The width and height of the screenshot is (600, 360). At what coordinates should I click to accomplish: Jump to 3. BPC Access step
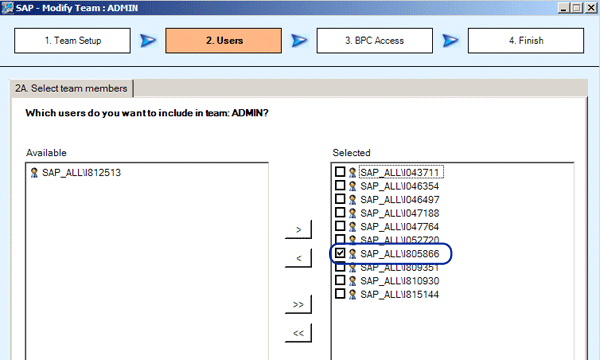[x=375, y=41]
